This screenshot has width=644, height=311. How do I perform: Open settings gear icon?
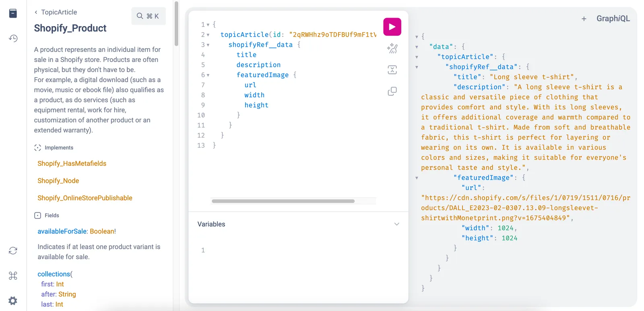13,301
